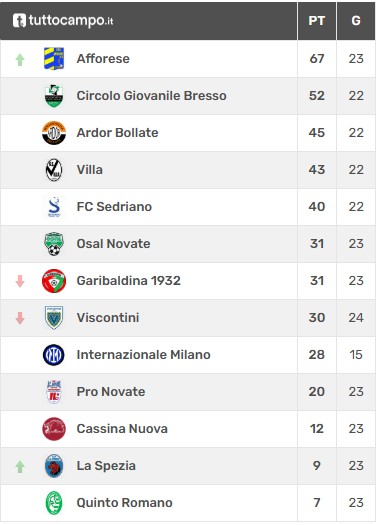The image size is (376, 525).
Task: Open the FC Sedriano crest icon
Action: tap(54, 207)
